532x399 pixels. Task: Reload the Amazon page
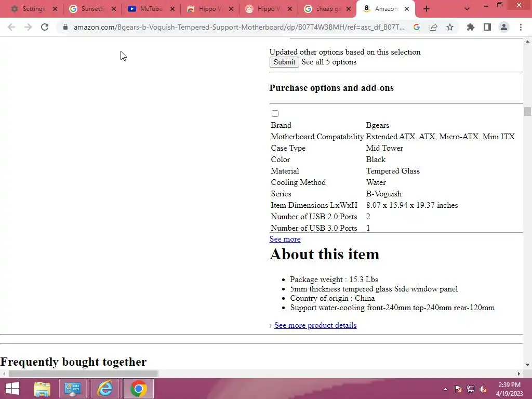point(45,27)
